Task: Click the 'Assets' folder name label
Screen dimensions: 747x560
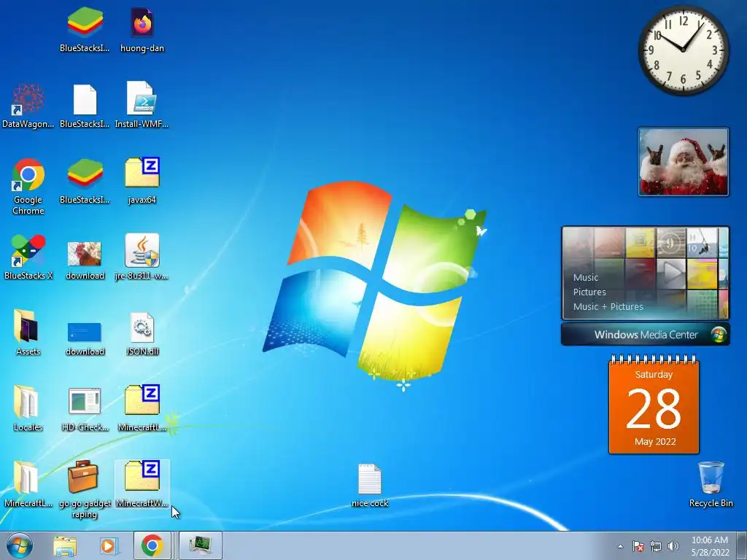Action: coord(28,351)
